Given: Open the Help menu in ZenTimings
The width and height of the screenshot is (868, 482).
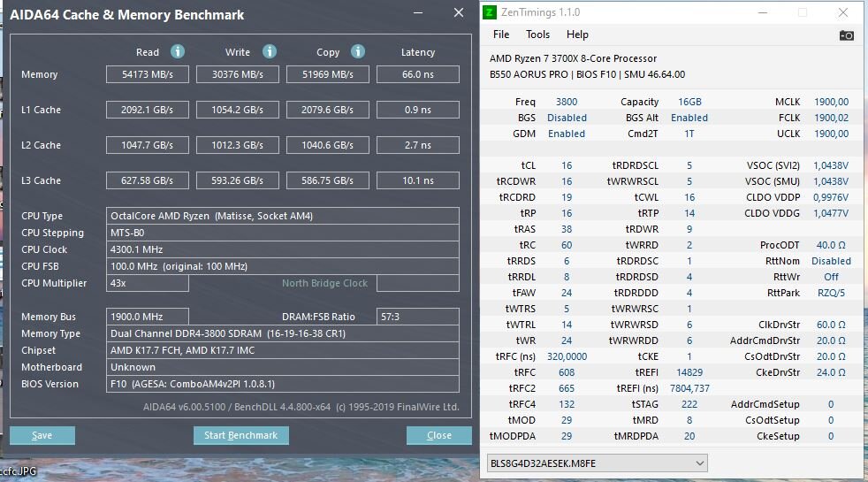Looking at the screenshot, I should [x=577, y=34].
